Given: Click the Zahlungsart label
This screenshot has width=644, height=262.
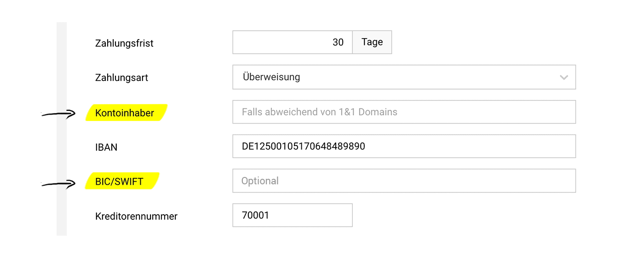Looking at the screenshot, I should [121, 78].
